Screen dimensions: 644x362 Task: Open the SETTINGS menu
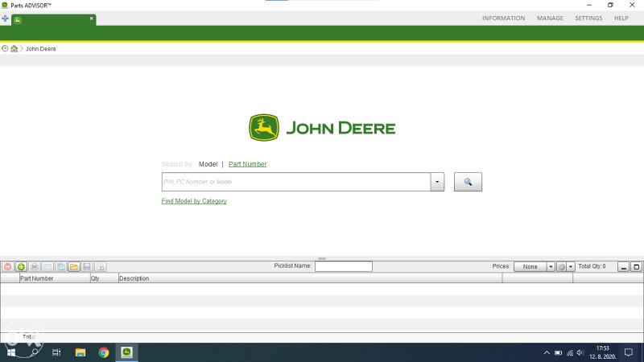pyautogui.click(x=588, y=18)
